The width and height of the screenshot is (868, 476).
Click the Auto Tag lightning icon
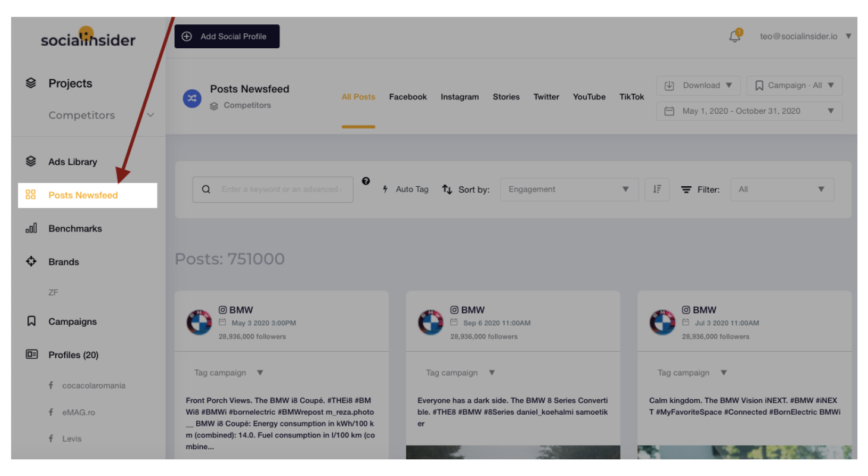tap(385, 189)
